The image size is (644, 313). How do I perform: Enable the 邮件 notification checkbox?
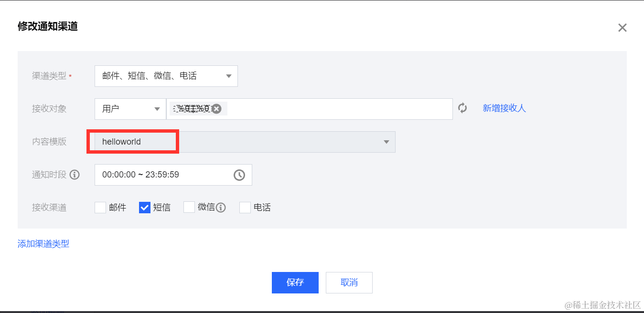[100, 207]
